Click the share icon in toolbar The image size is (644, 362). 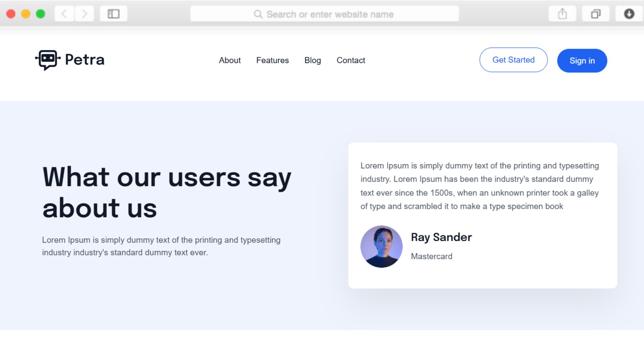point(562,14)
